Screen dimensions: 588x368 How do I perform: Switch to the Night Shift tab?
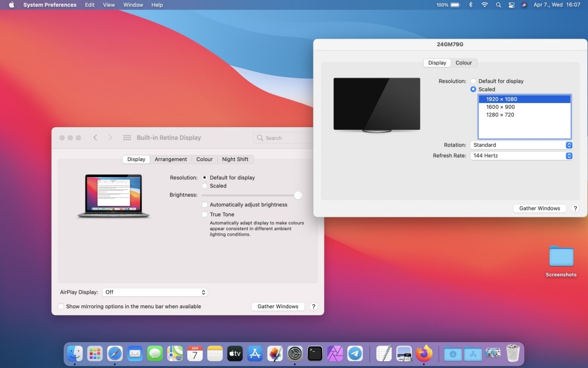235,159
